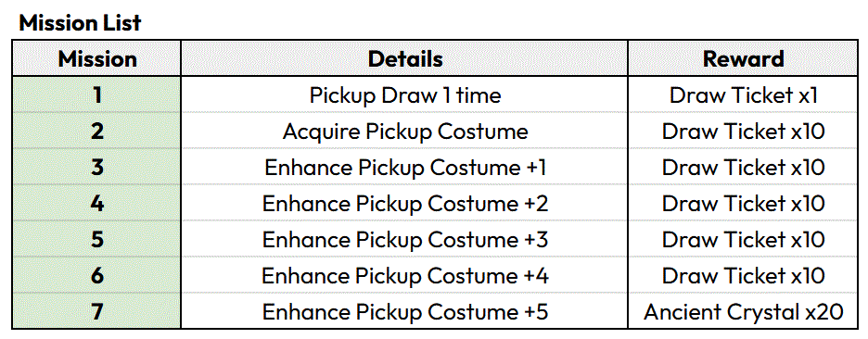Image resolution: width=868 pixels, height=339 pixels.
Task: Select Ancient Crystal x20 reward cell
Action: click(x=744, y=311)
